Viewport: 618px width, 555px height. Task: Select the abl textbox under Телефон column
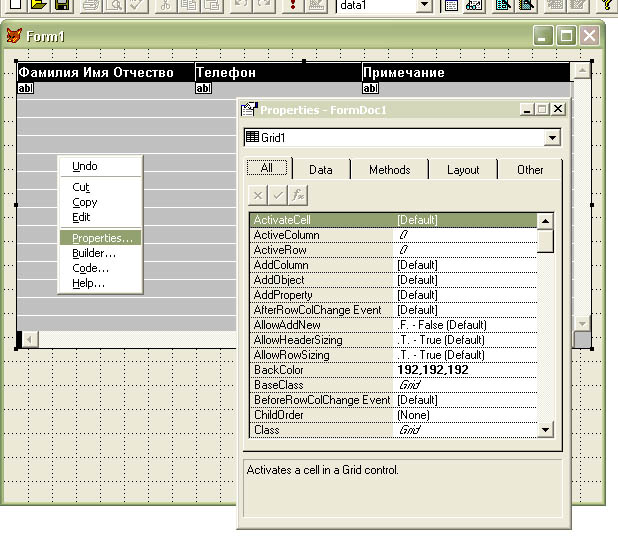pyautogui.click(x=203, y=88)
